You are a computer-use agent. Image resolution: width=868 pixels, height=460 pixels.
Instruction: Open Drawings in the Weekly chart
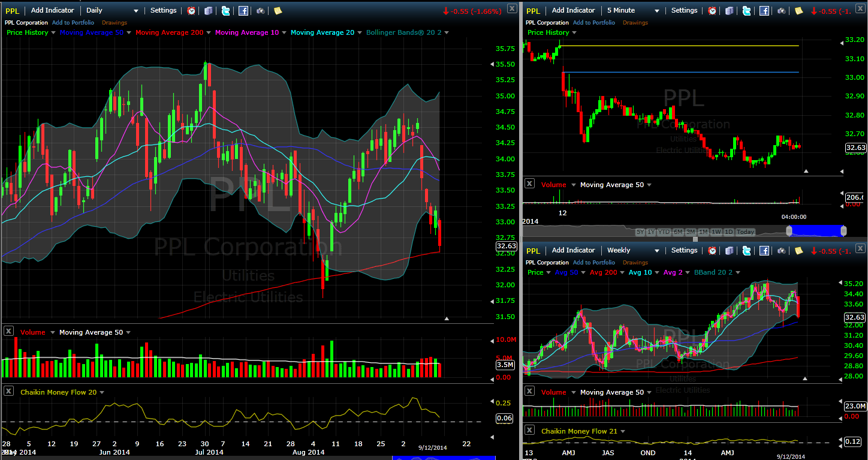tap(635, 263)
